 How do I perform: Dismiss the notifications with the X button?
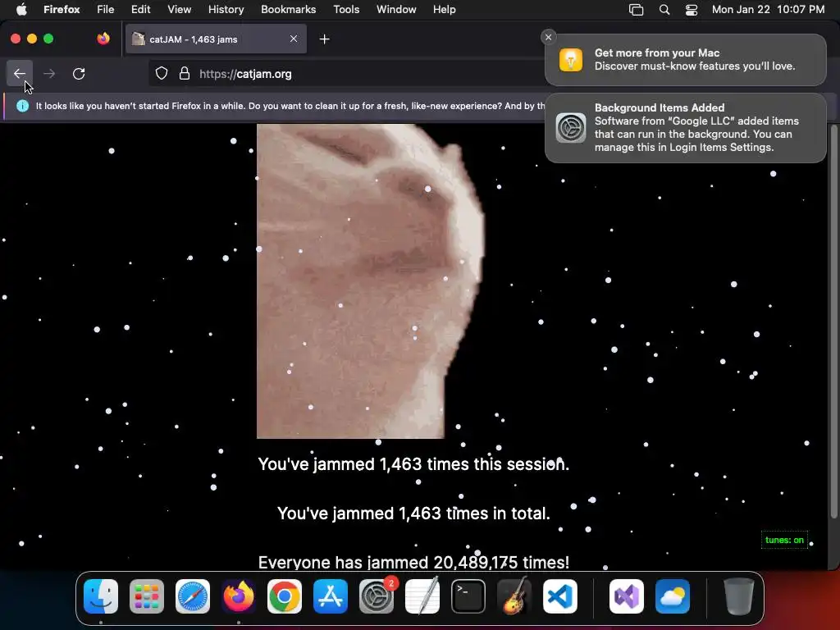point(548,37)
